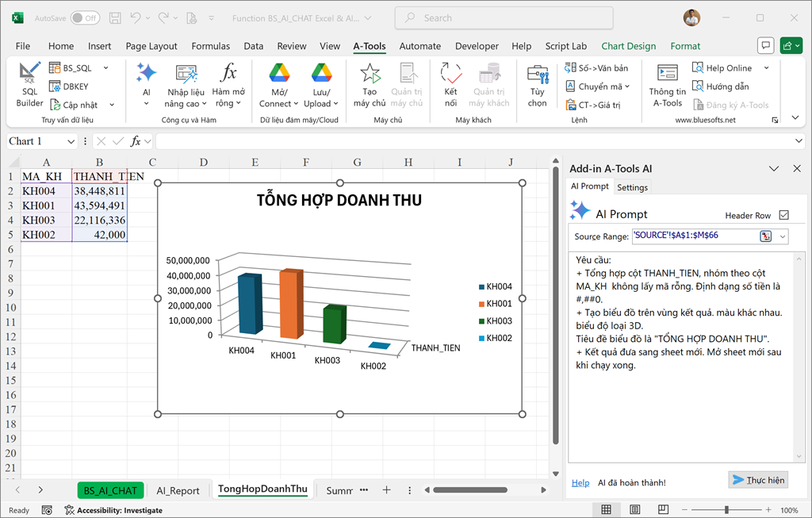Click CT->Giá trị command

point(593,106)
